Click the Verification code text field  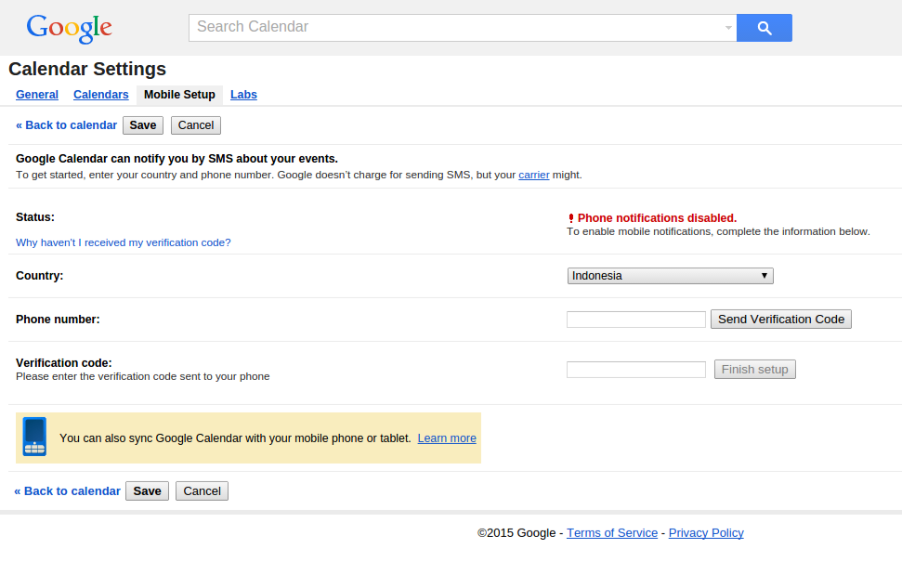(636, 370)
